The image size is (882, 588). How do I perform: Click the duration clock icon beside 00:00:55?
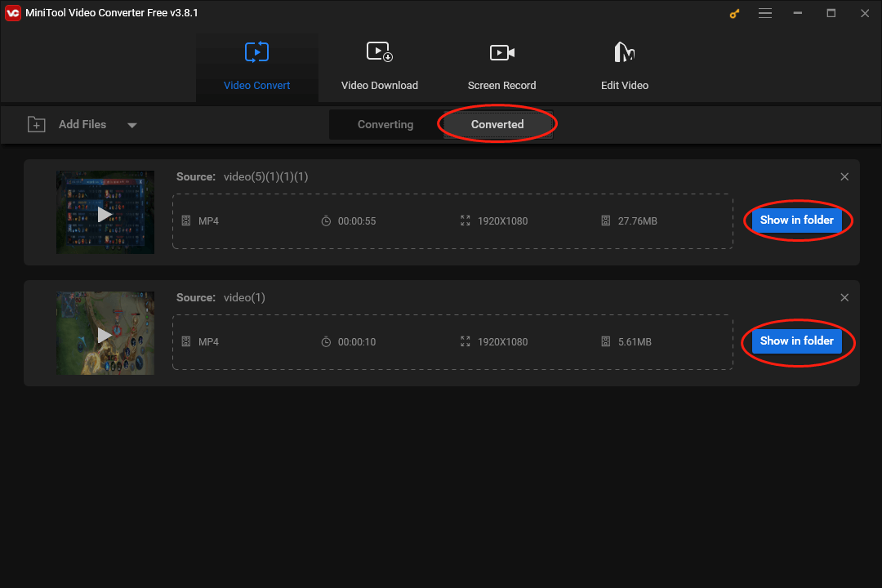[326, 221]
